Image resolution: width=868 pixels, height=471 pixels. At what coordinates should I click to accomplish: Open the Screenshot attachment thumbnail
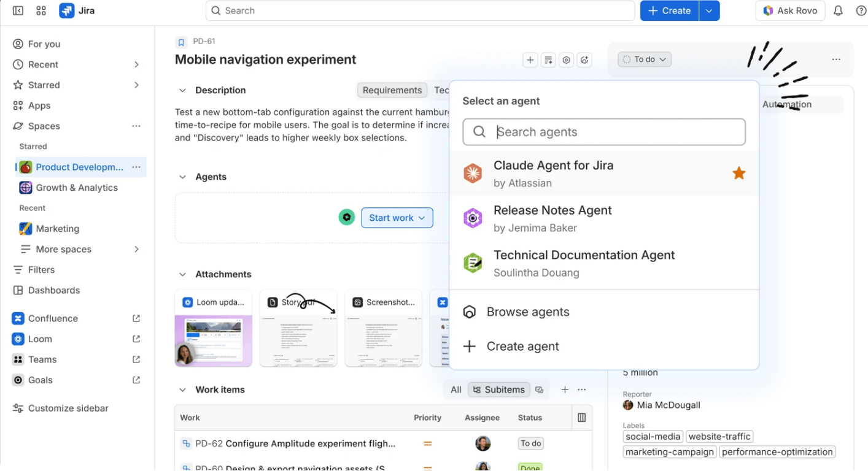click(383, 328)
